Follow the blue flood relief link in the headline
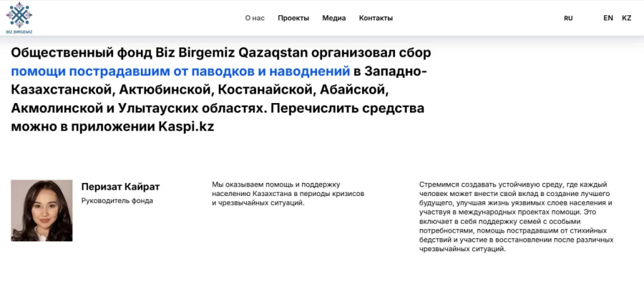The width and height of the screenshot is (644, 284). coord(180,70)
